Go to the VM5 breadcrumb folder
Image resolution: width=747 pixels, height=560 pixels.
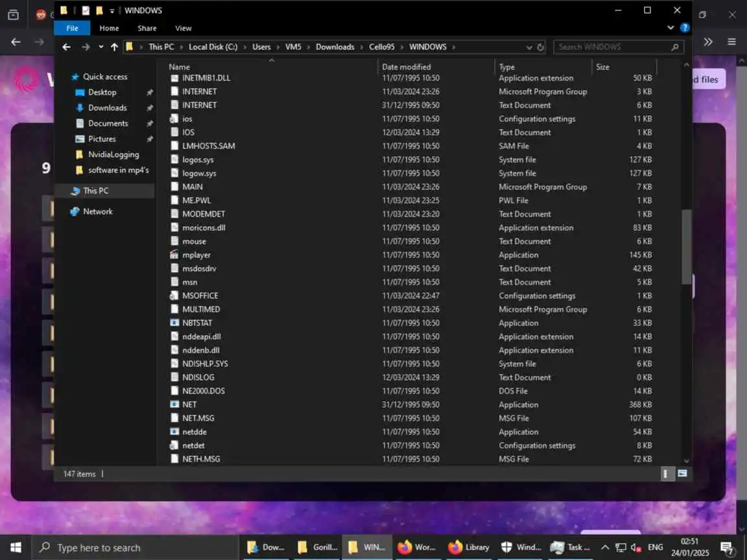(x=293, y=47)
